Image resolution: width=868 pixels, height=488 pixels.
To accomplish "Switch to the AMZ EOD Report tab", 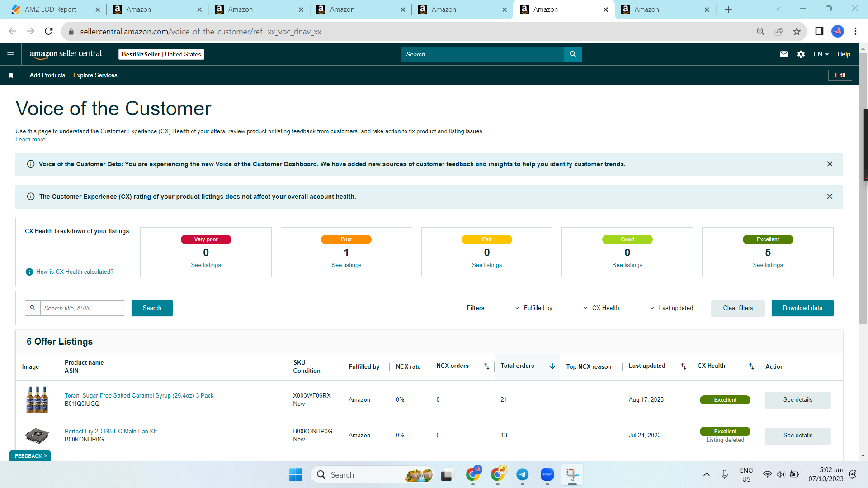I will tap(50, 9).
